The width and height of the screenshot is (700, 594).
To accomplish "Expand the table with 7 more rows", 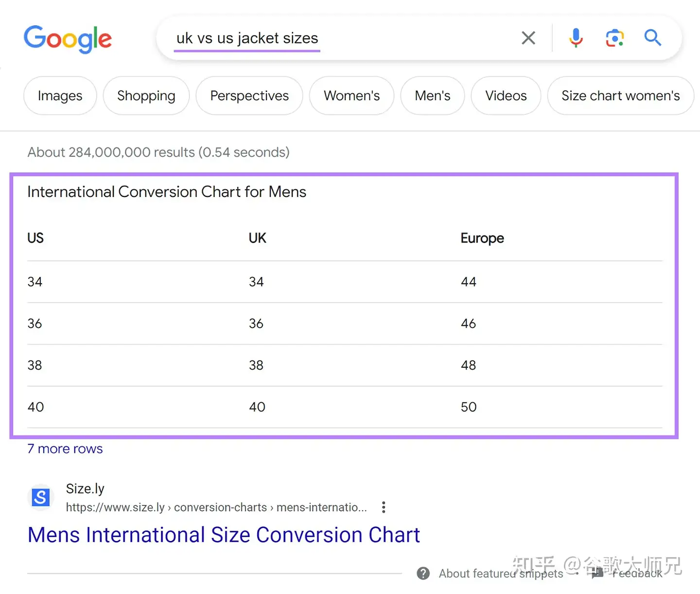I will click(65, 449).
